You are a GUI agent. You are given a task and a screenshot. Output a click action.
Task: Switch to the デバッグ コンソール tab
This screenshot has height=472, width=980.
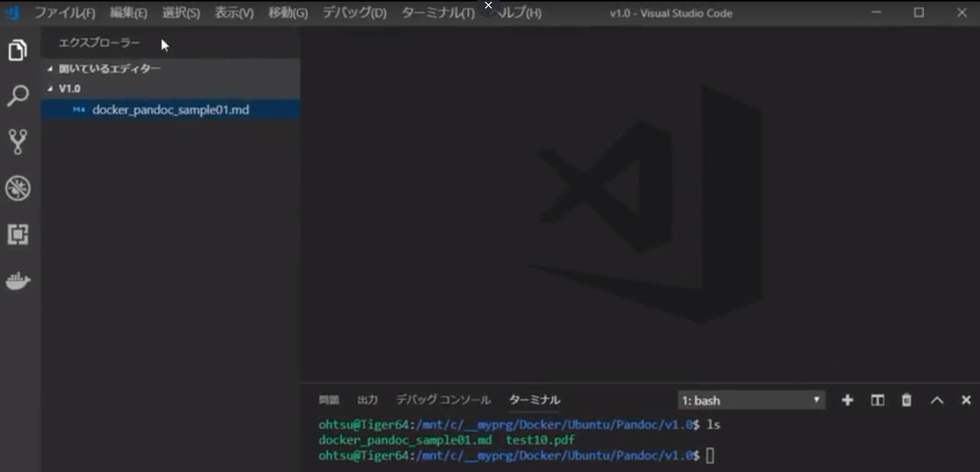(443, 400)
